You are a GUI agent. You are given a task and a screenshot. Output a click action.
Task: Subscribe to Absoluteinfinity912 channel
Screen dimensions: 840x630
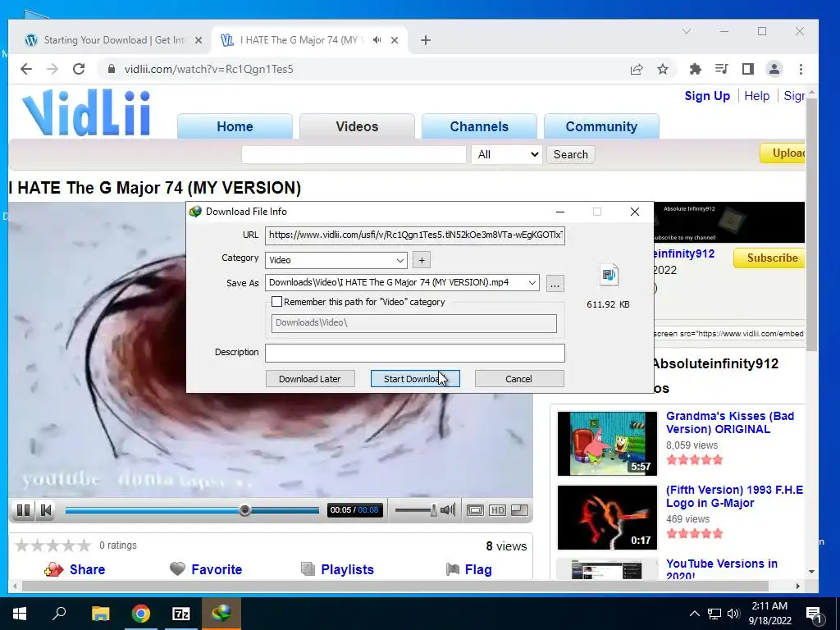pyautogui.click(x=769, y=258)
